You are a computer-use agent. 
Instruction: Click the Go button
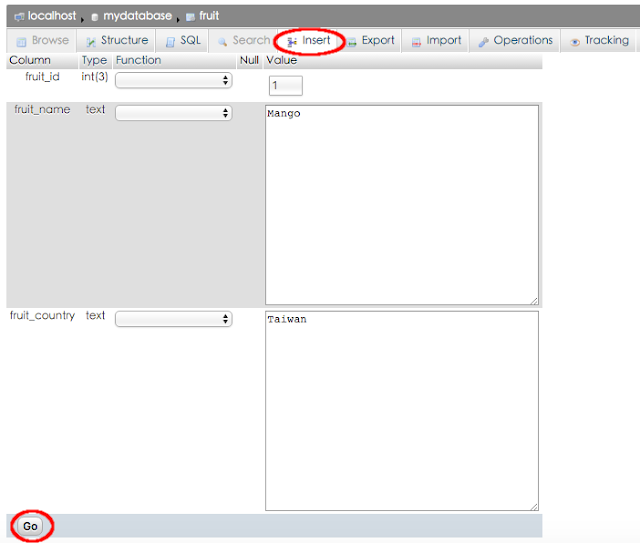[x=31, y=526]
